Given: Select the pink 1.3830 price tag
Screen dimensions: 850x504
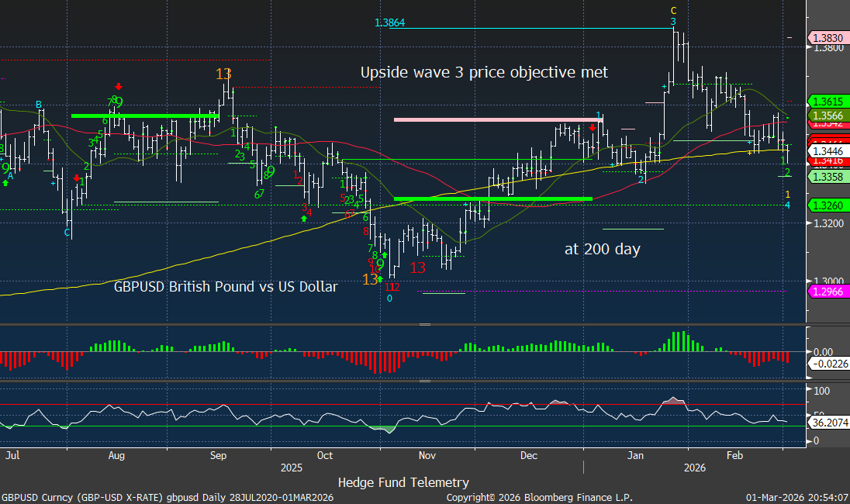Looking at the screenshot, I should coord(827,37).
